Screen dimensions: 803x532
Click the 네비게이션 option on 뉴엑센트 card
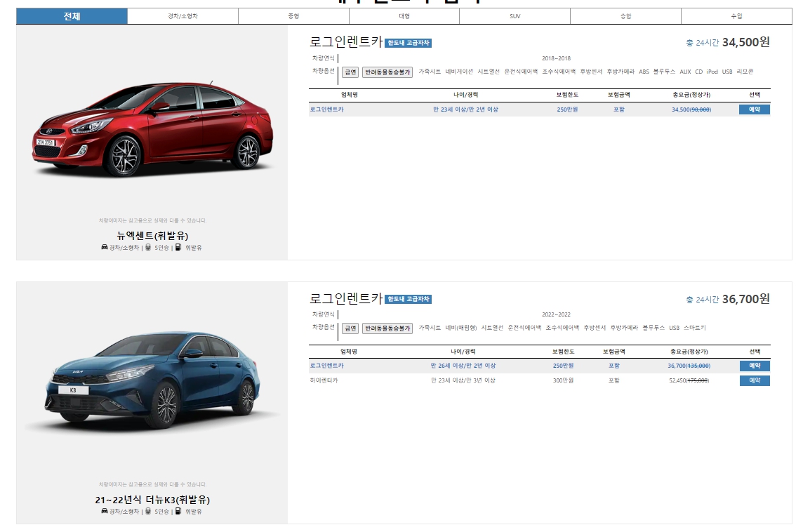pos(459,72)
